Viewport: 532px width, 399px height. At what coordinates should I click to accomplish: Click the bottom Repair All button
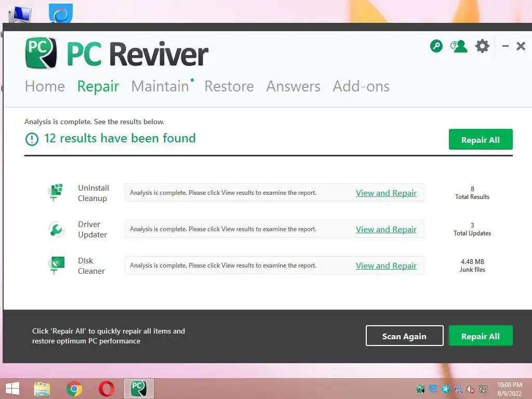pos(481,336)
